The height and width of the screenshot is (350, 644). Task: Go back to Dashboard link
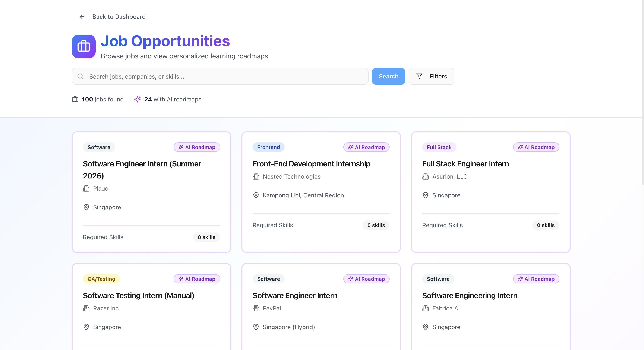[119, 17]
